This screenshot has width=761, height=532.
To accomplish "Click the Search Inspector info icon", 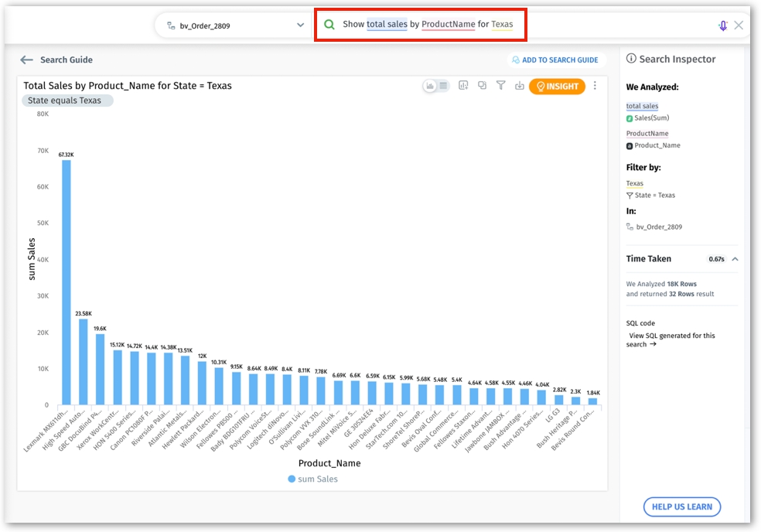I will pos(631,59).
